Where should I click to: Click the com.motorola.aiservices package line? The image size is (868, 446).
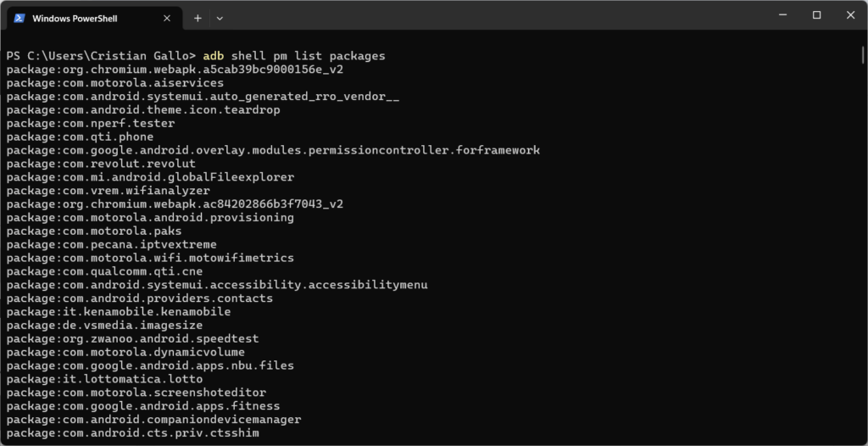point(114,83)
